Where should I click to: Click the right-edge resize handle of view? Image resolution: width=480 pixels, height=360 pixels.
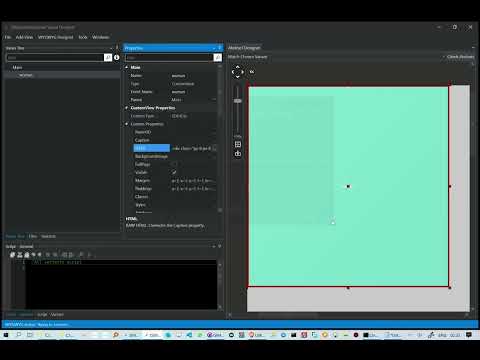tap(450, 186)
